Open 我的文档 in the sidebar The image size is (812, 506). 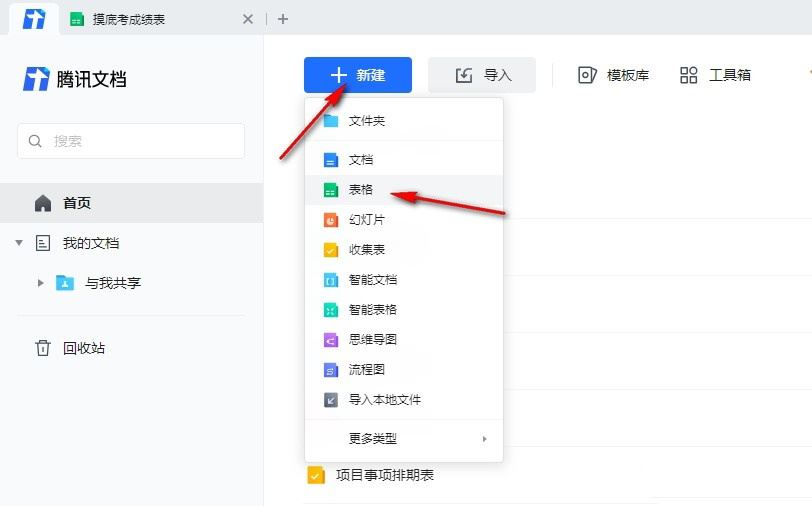click(x=91, y=243)
